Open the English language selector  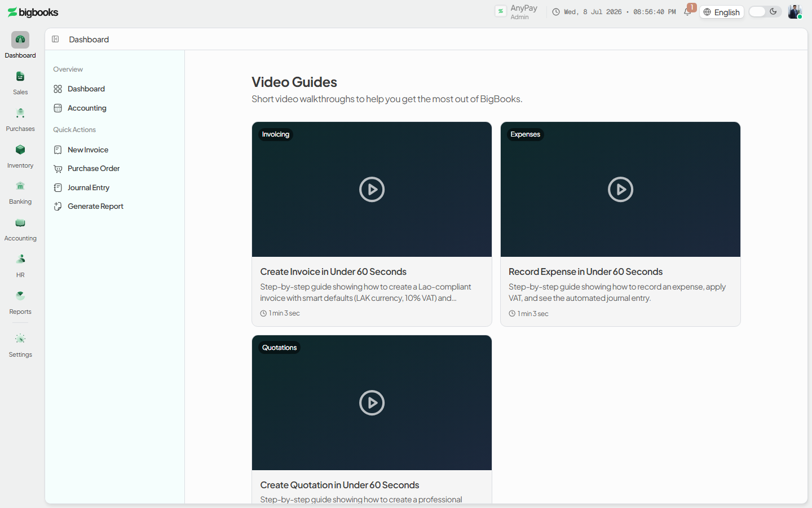tap(722, 12)
